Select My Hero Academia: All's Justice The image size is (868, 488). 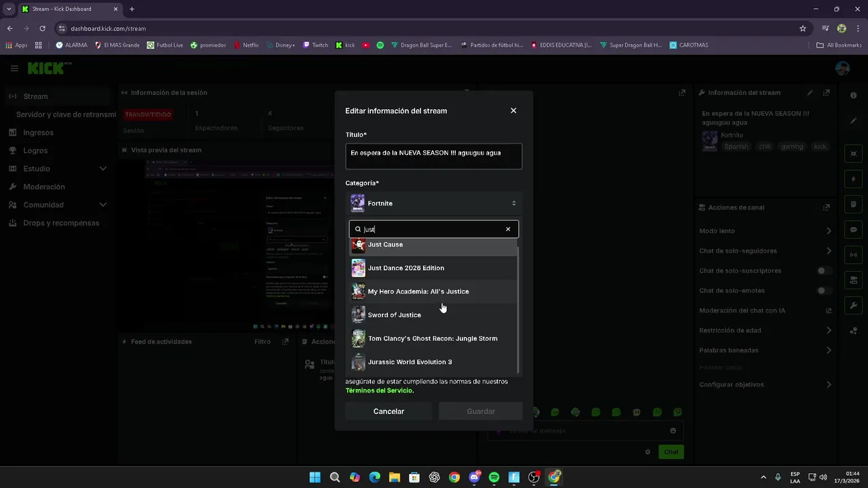pyautogui.click(x=433, y=291)
